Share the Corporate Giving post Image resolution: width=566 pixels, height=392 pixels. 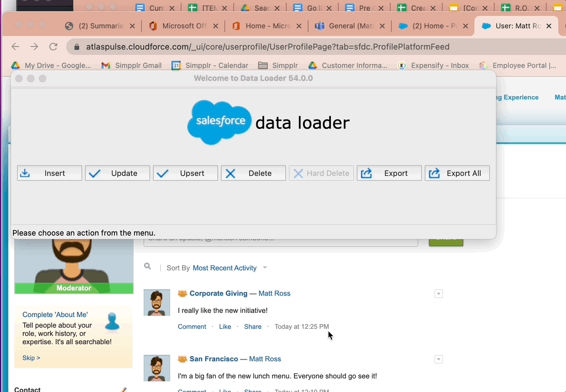[253, 326]
